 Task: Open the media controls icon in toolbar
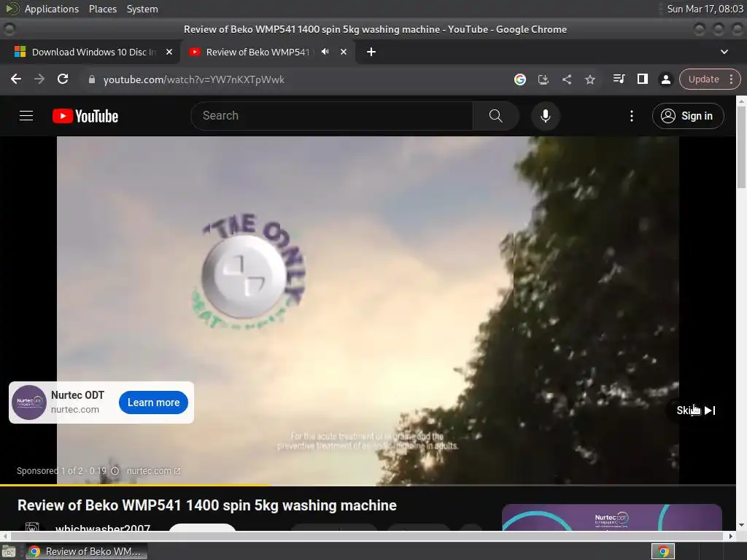(619, 79)
